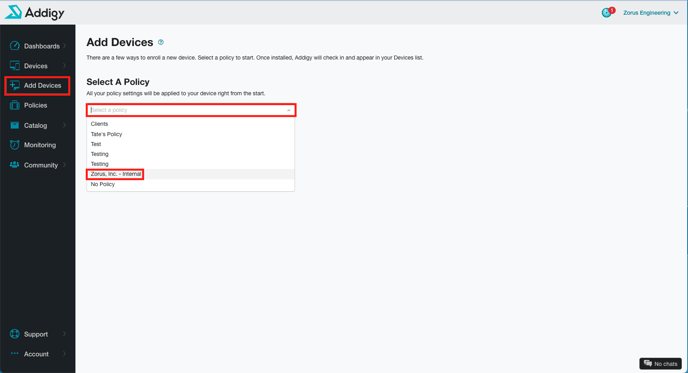The width and height of the screenshot is (688, 373).
Task: Open the notifications icon with red badge
Action: [x=608, y=12]
